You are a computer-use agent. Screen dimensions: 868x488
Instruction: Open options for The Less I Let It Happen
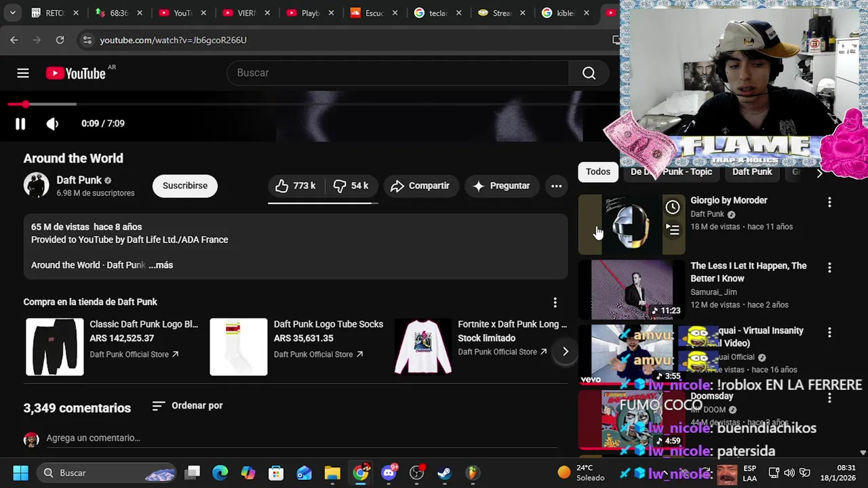coord(829,268)
